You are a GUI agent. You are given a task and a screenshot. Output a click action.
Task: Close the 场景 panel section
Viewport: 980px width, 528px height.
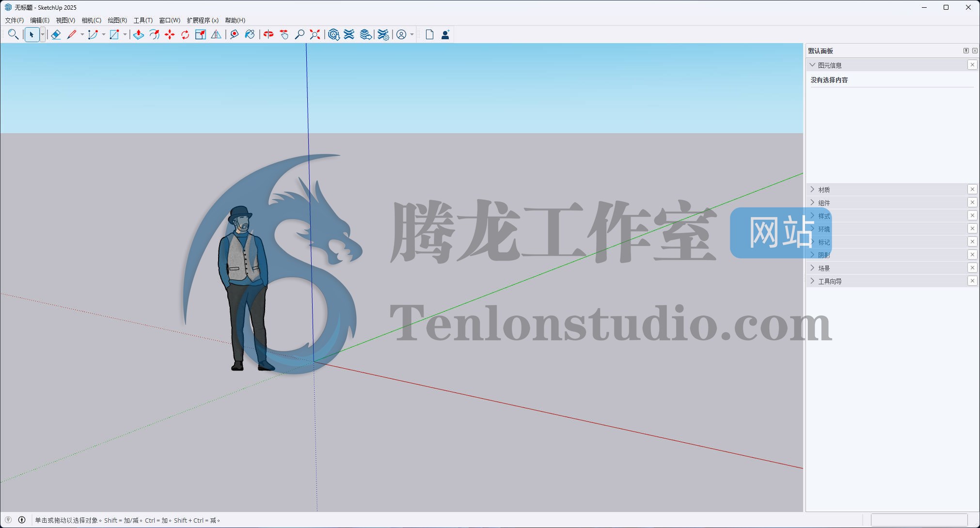[972, 268]
